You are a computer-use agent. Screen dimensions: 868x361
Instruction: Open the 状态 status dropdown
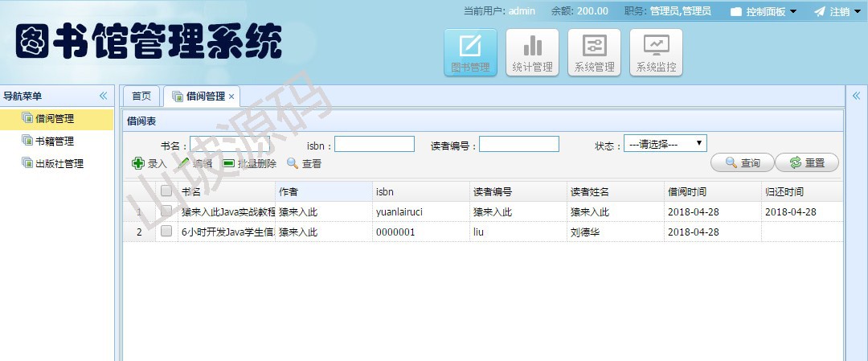(x=665, y=143)
